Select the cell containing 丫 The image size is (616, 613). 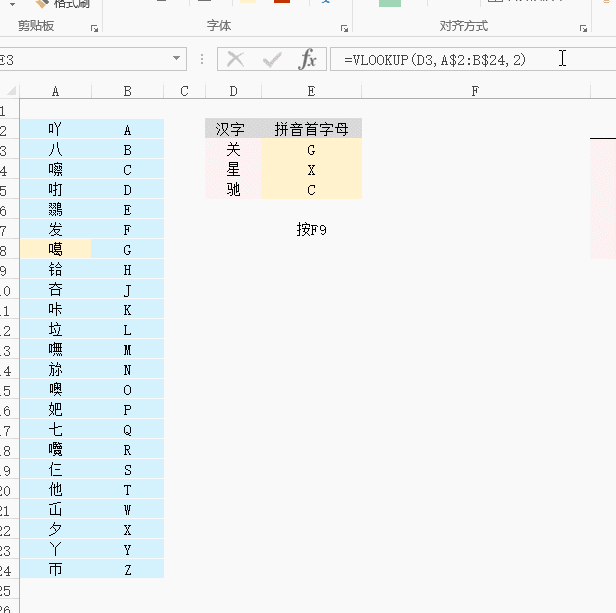[55, 549]
